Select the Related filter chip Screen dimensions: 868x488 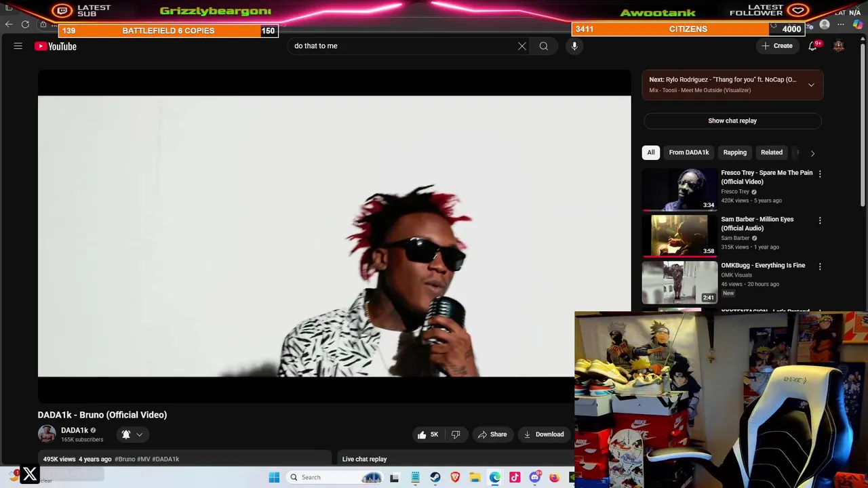(772, 152)
